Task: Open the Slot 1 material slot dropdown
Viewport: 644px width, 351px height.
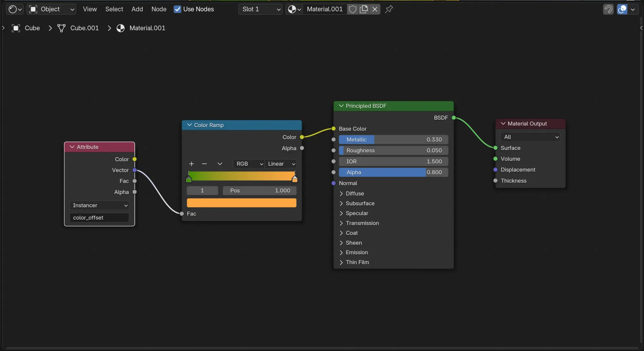Action: click(260, 9)
